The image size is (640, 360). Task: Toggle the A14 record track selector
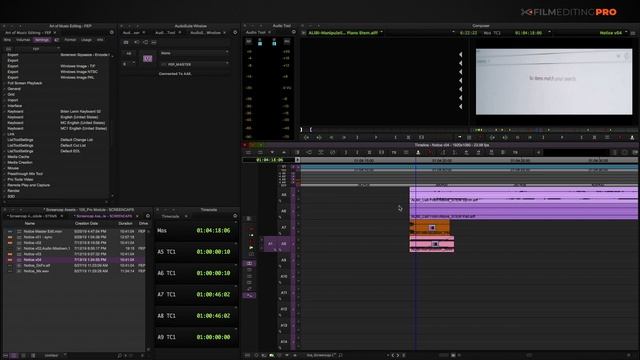(284, 342)
